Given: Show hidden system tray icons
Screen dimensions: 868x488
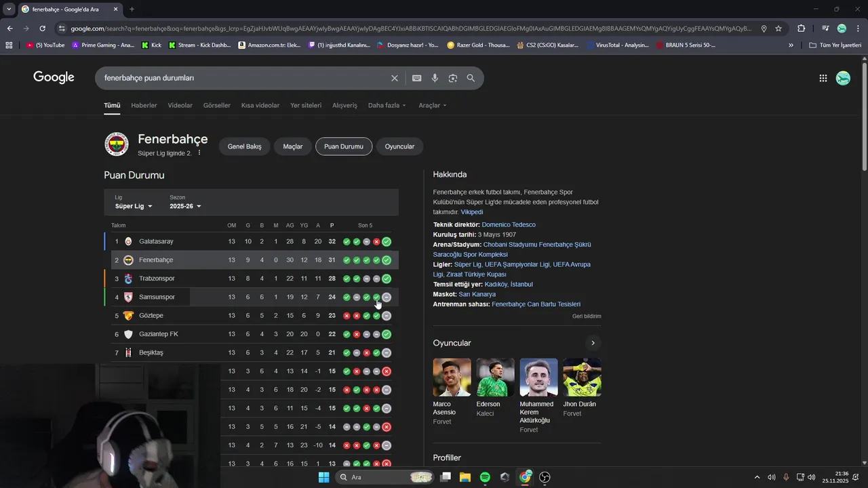Looking at the screenshot, I should click(x=757, y=477).
